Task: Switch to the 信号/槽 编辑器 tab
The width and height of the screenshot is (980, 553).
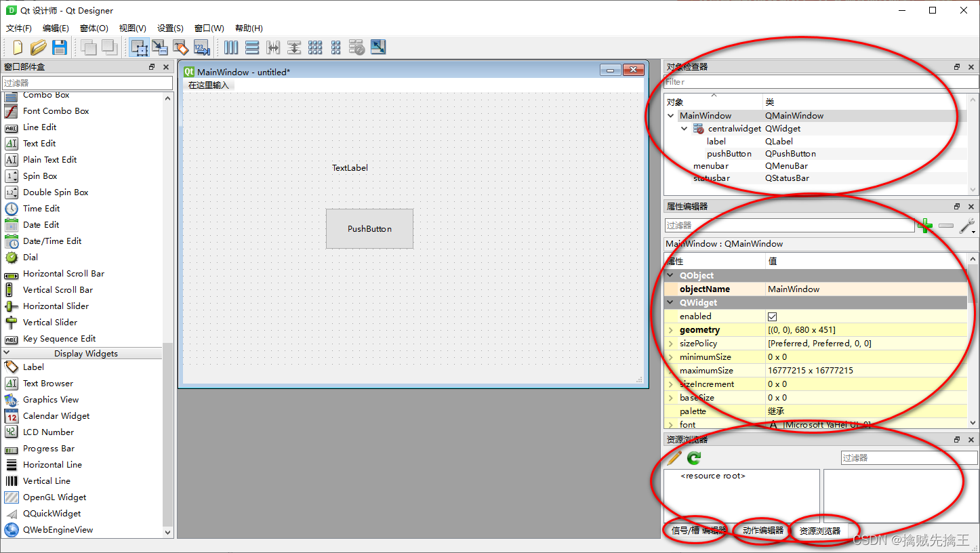Action: click(x=698, y=531)
